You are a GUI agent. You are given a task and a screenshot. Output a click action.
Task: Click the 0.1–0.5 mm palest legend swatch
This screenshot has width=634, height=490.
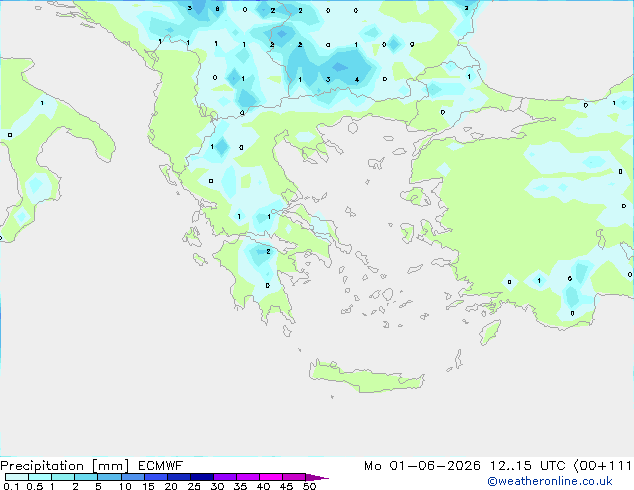pos(17,477)
